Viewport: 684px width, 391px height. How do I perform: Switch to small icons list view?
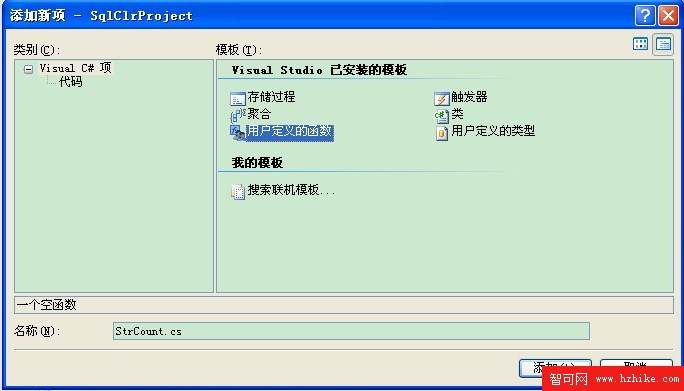663,44
